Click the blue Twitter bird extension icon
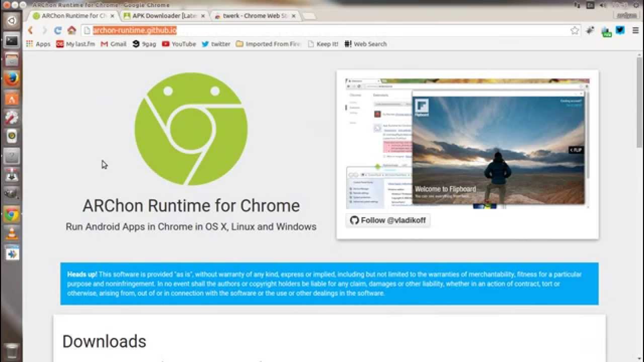The width and height of the screenshot is (644, 362). pos(620,30)
